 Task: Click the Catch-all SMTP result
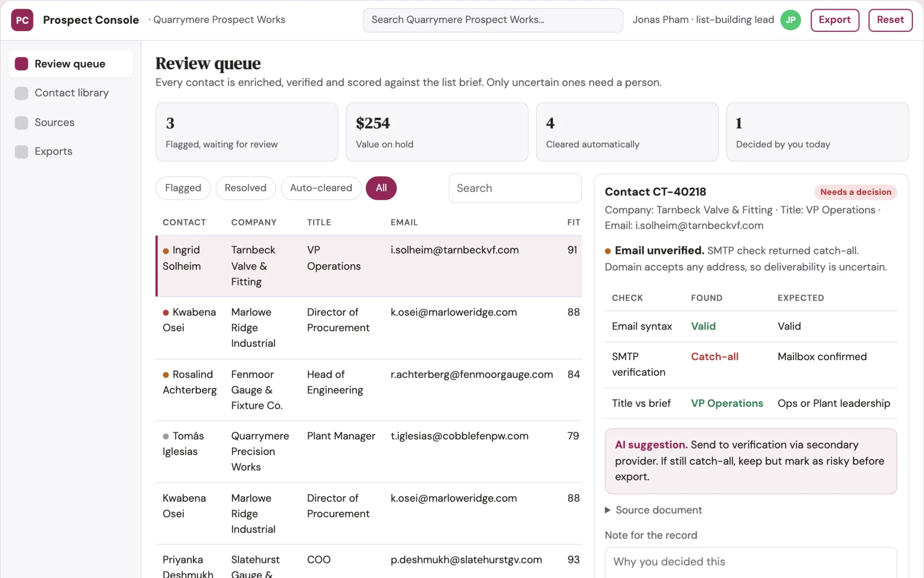point(715,357)
